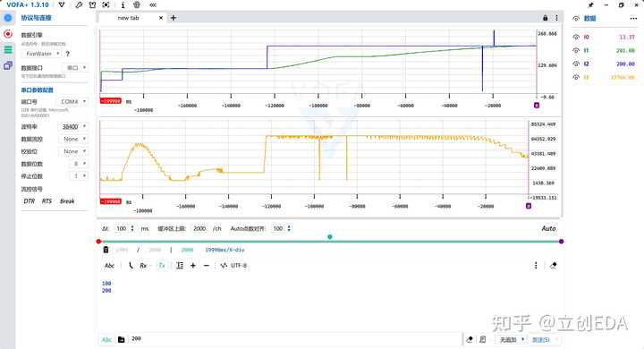Open the data bits 8 dropdown
Image resolution: width=644 pixels, height=349 pixels.
(79, 164)
